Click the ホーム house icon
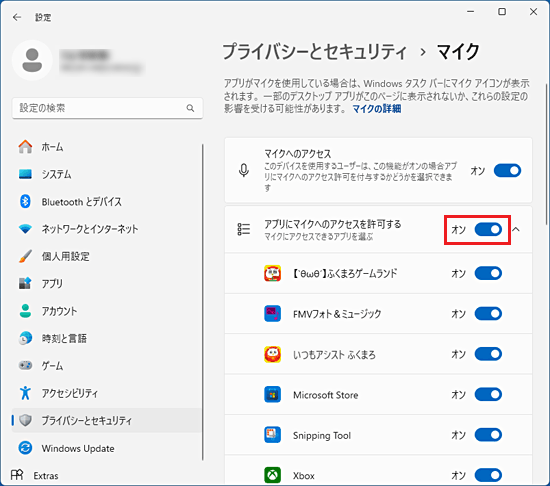Image resolution: width=550 pixels, height=486 pixels. point(25,147)
